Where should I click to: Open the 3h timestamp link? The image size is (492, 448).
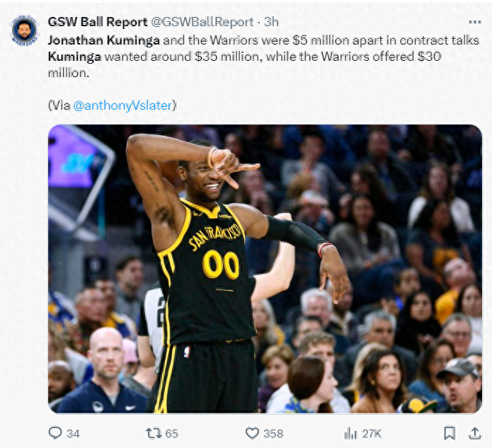(271, 22)
